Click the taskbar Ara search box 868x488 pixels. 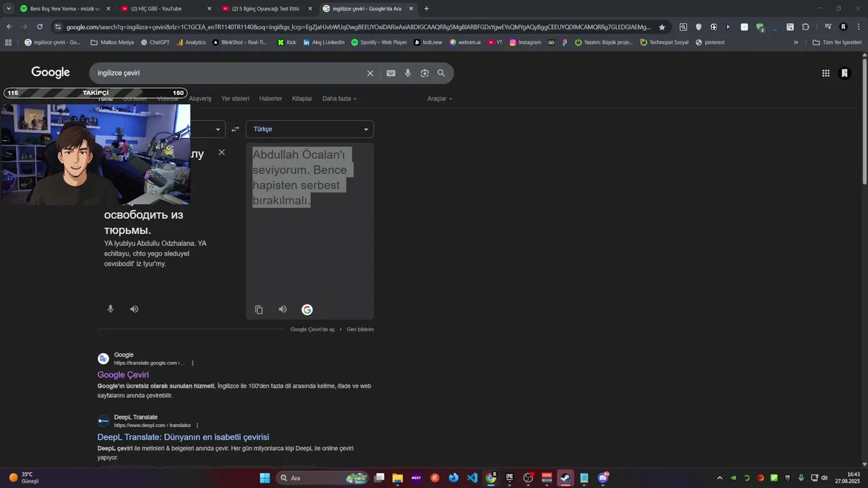click(322, 478)
